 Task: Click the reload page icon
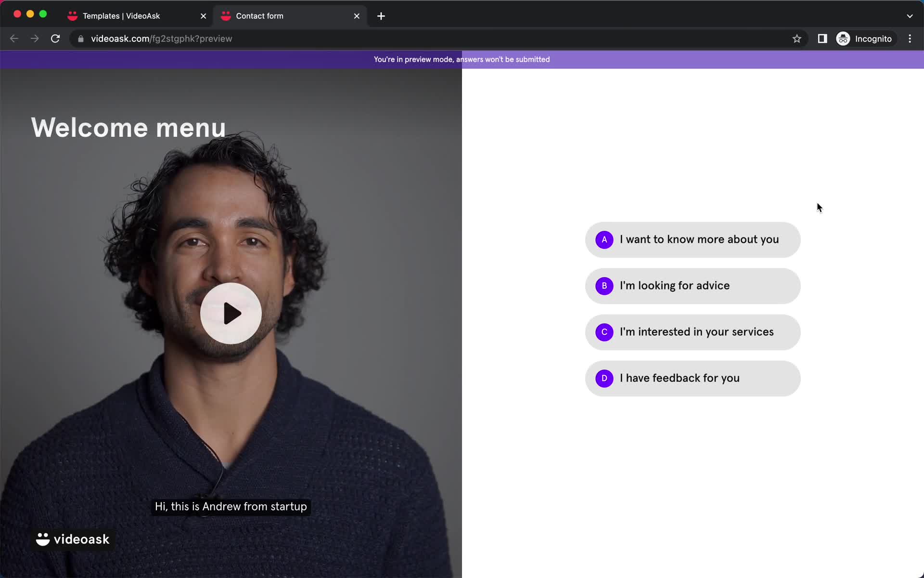56,39
